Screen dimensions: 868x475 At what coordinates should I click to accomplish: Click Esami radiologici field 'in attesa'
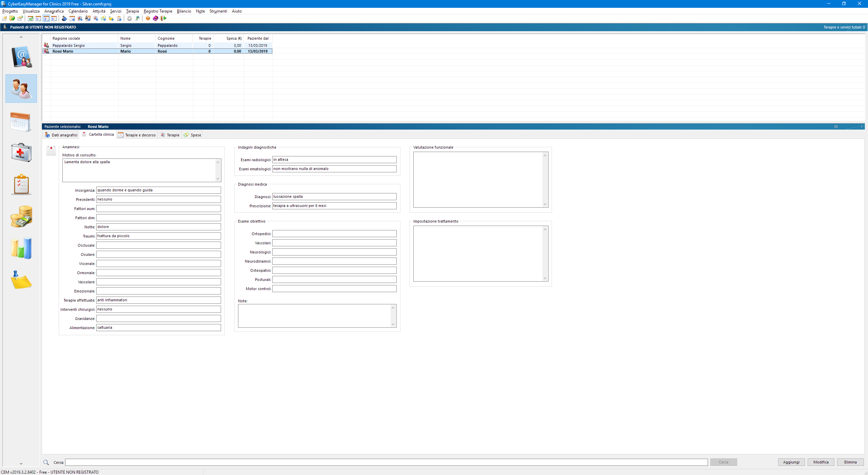[334, 160]
